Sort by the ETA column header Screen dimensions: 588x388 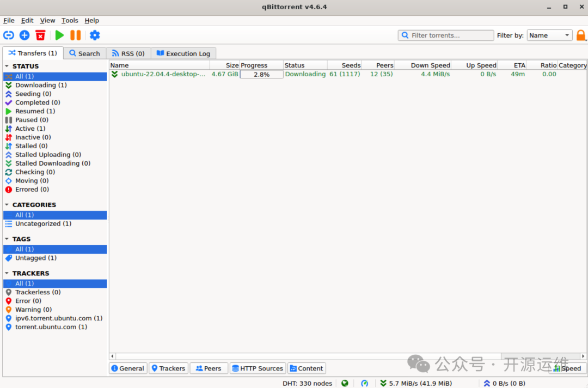(511, 65)
